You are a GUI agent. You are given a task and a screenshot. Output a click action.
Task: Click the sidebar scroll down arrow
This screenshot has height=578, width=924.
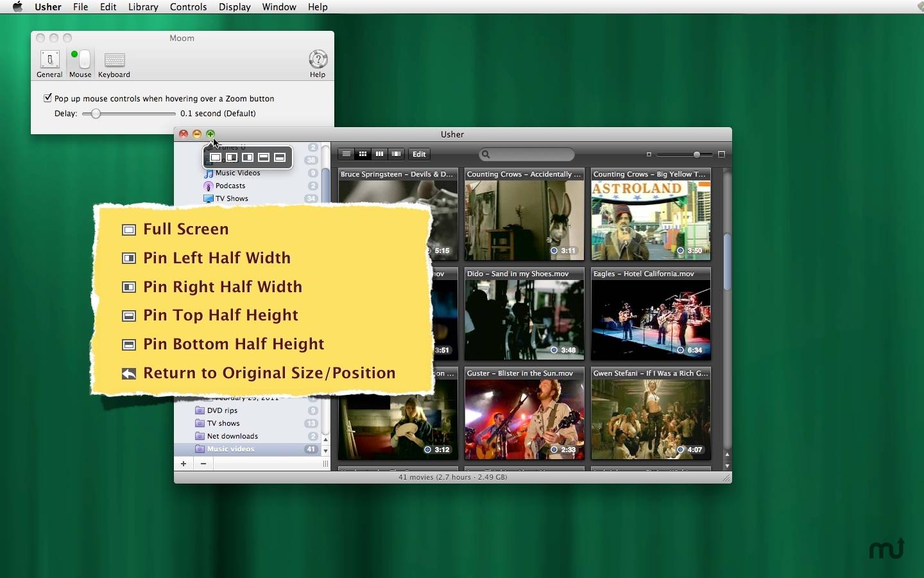click(325, 451)
